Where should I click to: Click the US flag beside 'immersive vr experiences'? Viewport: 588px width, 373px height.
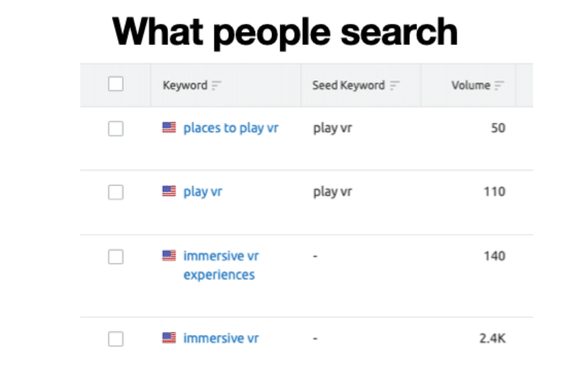169,256
